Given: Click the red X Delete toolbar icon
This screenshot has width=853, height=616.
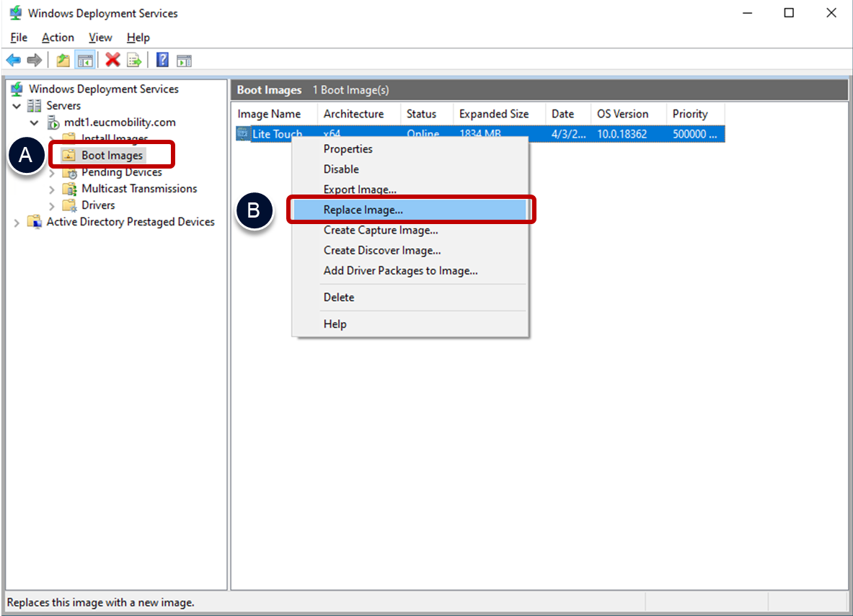Looking at the screenshot, I should [x=112, y=61].
